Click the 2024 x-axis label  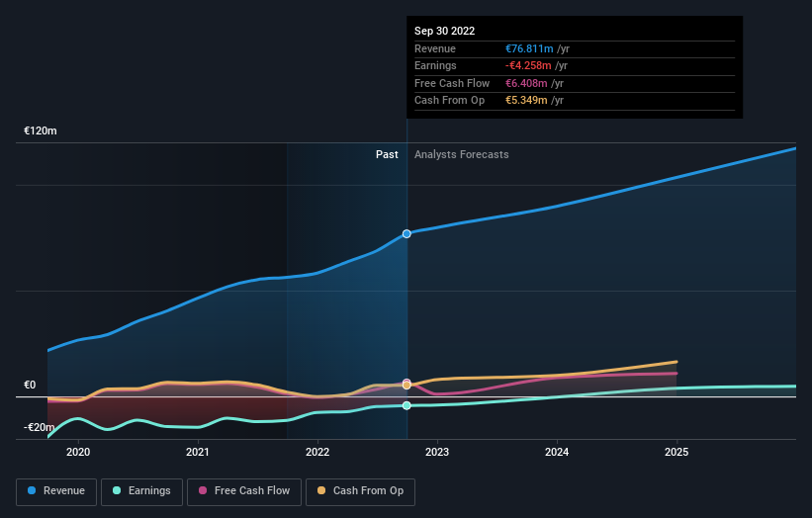[557, 453]
